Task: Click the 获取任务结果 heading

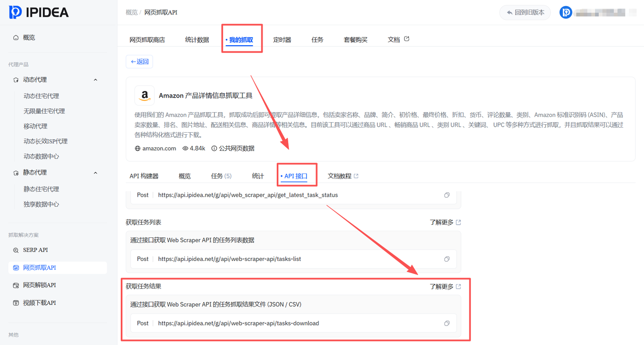Action: coord(143,287)
